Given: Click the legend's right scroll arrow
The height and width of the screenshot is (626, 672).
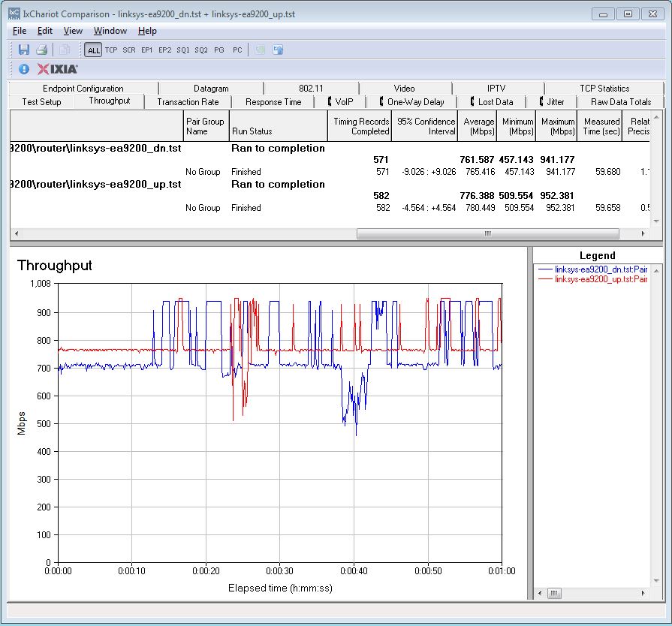Looking at the screenshot, I should (x=643, y=594).
